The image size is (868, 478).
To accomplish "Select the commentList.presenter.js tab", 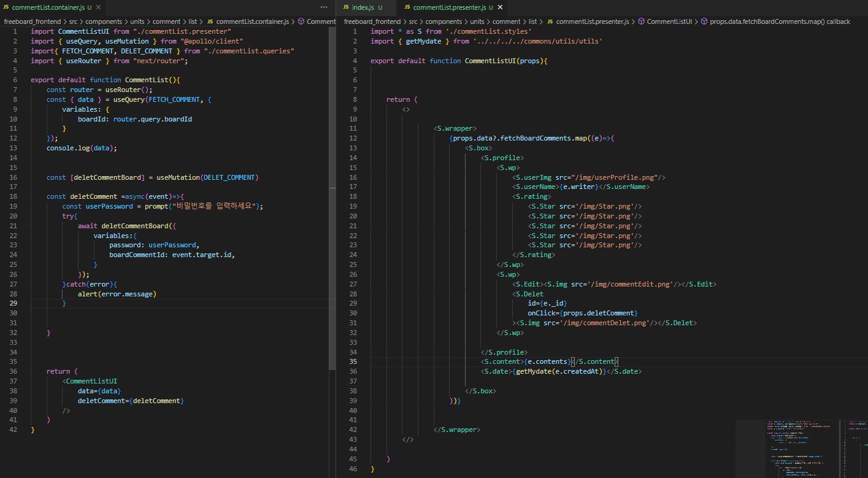I will (x=448, y=7).
